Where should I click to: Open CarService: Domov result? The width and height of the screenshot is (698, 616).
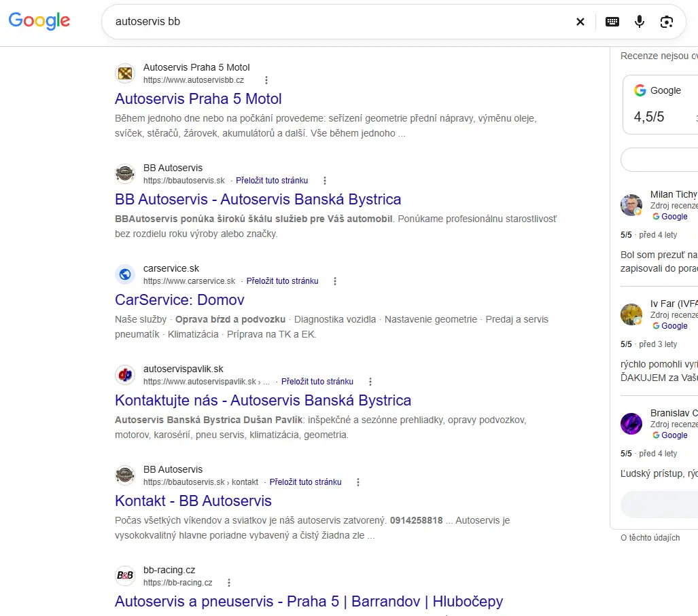pos(179,300)
